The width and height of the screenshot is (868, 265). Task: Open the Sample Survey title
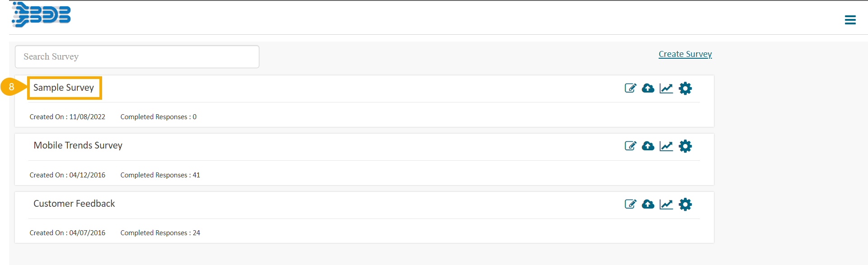coord(64,88)
